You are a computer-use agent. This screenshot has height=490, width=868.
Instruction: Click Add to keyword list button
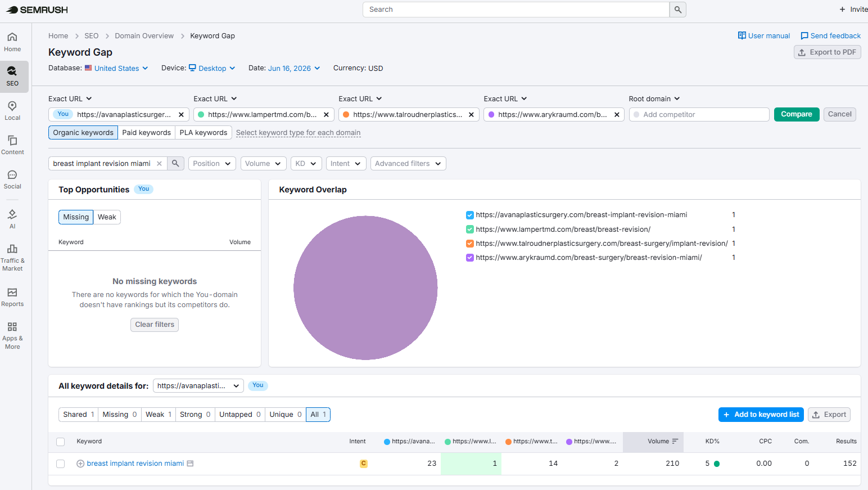point(761,415)
